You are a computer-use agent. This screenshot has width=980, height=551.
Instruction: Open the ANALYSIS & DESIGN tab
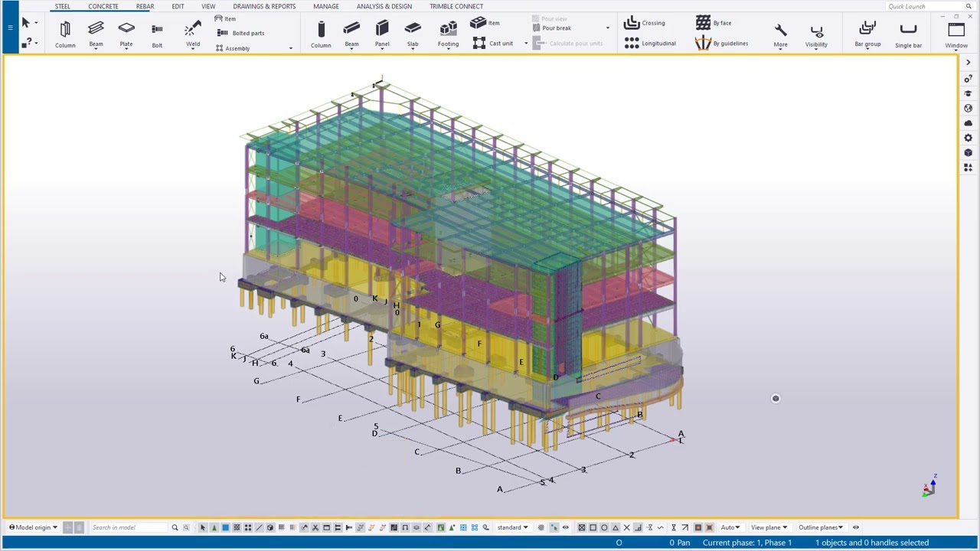click(x=384, y=6)
